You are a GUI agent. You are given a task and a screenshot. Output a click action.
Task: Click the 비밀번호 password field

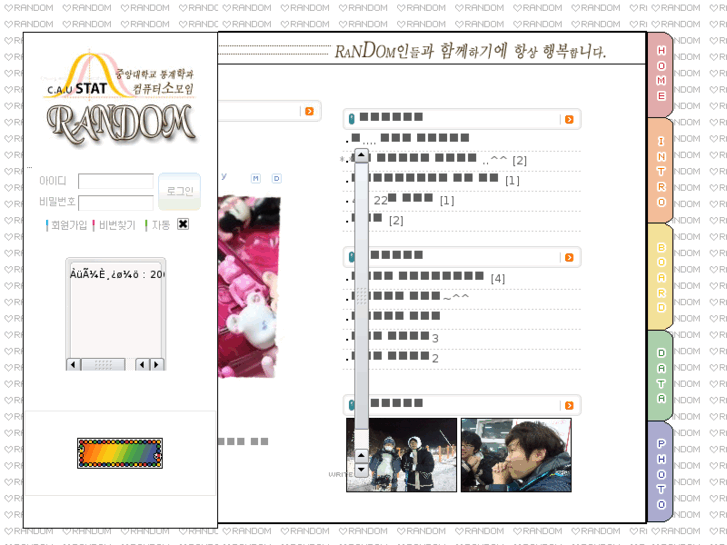[116, 203]
